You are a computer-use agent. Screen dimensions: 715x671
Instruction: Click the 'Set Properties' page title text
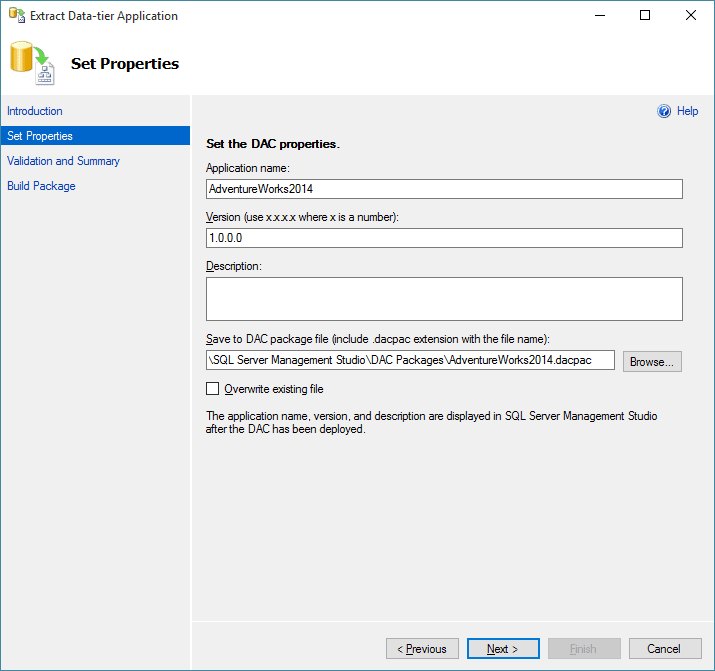[125, 64]
